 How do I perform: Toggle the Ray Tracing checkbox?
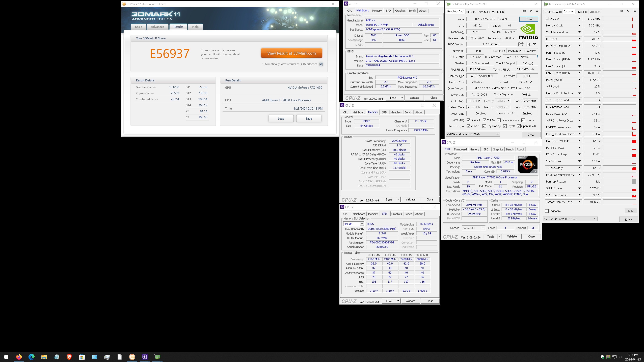(x=484, y=126)
